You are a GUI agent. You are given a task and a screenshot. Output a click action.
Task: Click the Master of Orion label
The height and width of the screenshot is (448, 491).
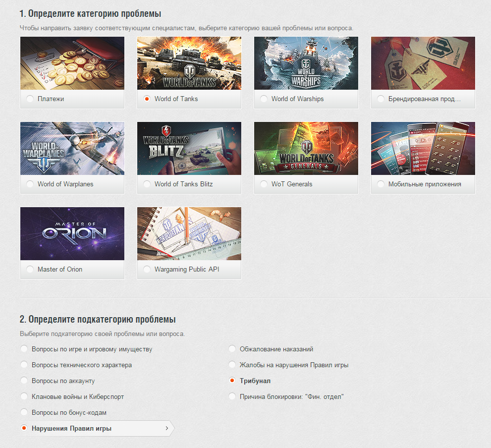[x=60, y=269]
